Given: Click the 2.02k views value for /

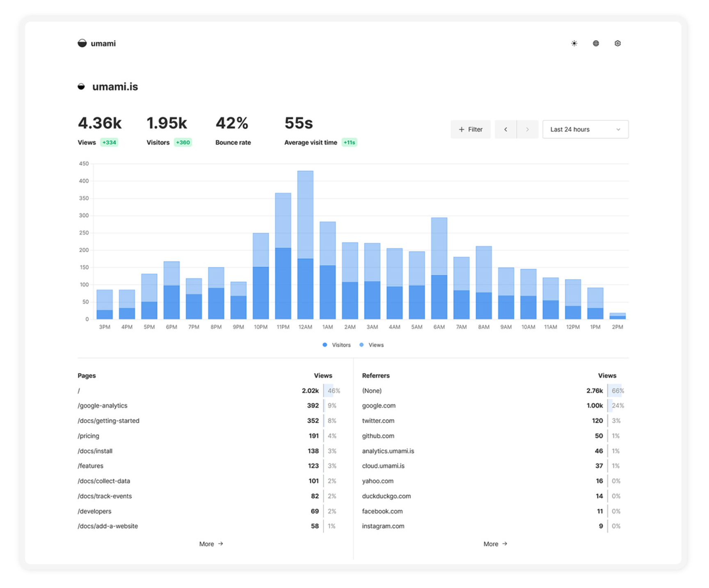Looking at the screenshot, I should point(310,391).
